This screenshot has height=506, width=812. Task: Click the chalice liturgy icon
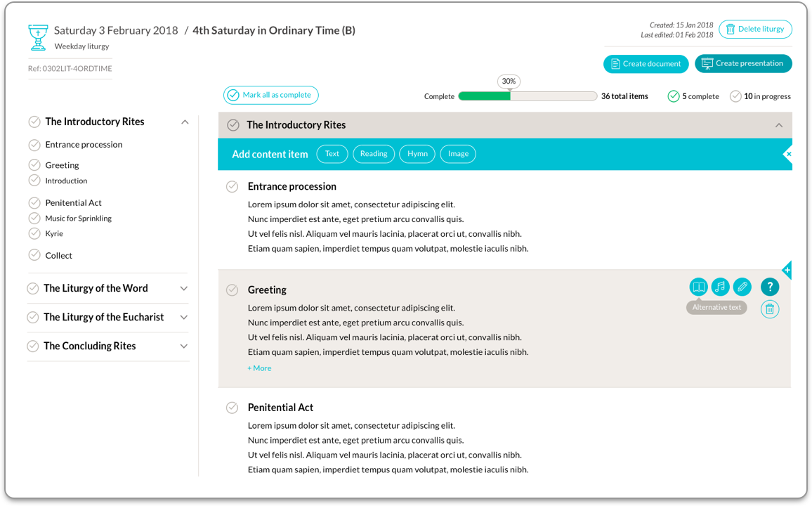[x=38, y=37]
